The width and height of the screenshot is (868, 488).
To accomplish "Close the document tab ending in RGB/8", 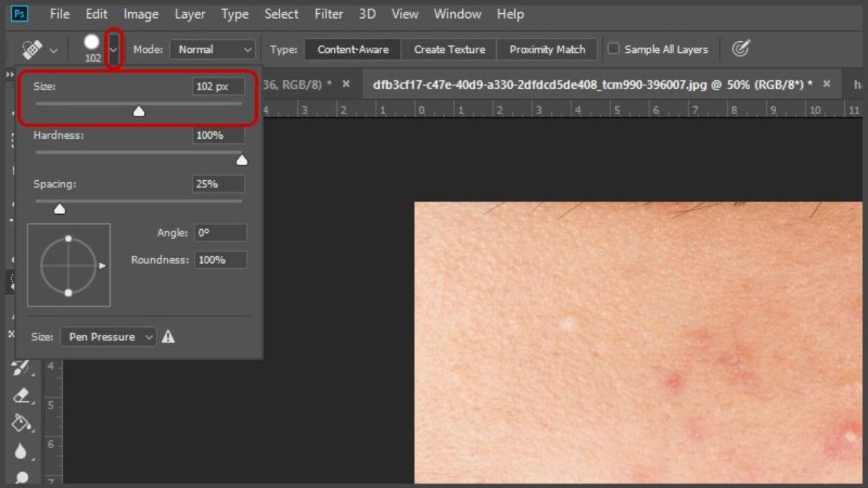I will pos(346,84).
